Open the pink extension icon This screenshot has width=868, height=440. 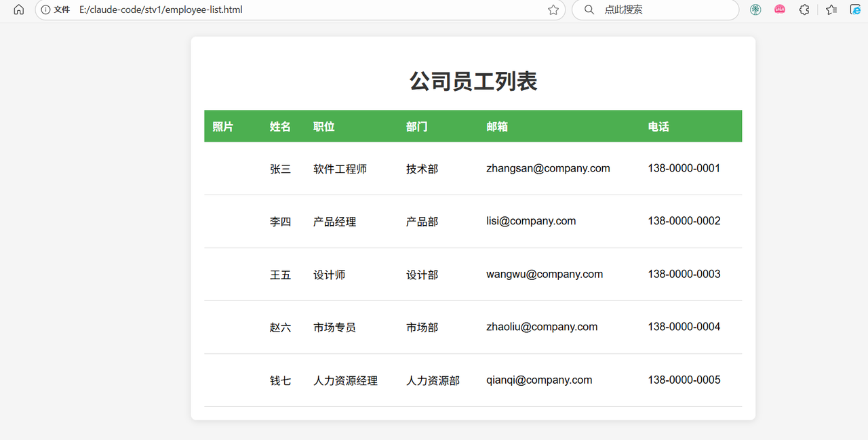(x=780, y=9)
